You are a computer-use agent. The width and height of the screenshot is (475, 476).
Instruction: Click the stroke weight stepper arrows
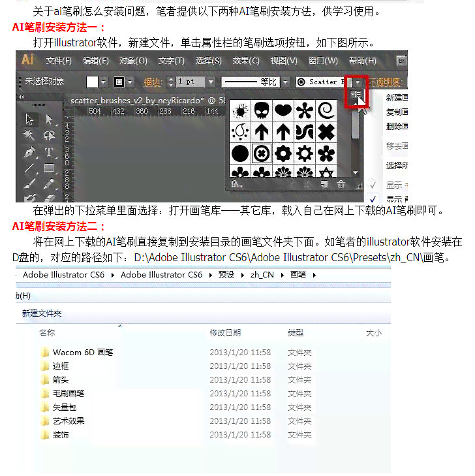tap(171, 82)
